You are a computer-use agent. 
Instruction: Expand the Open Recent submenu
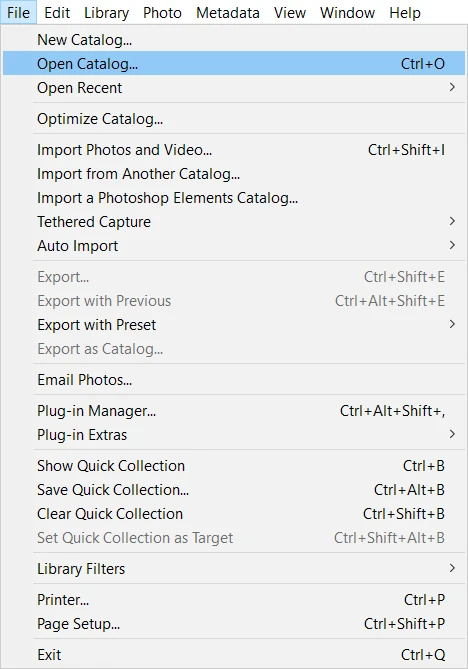pyautogui.click(x=234, y=87)
